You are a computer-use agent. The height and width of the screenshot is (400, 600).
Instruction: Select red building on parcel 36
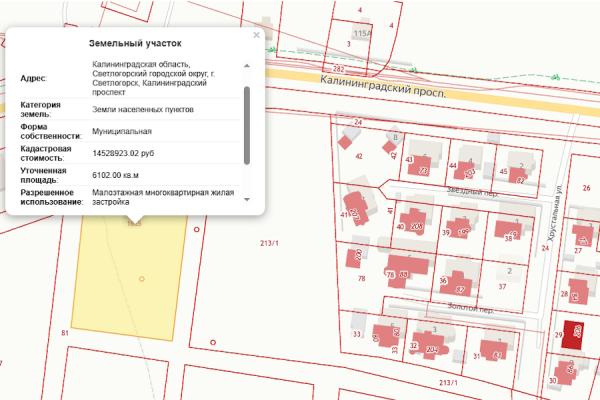pos(457,282)
